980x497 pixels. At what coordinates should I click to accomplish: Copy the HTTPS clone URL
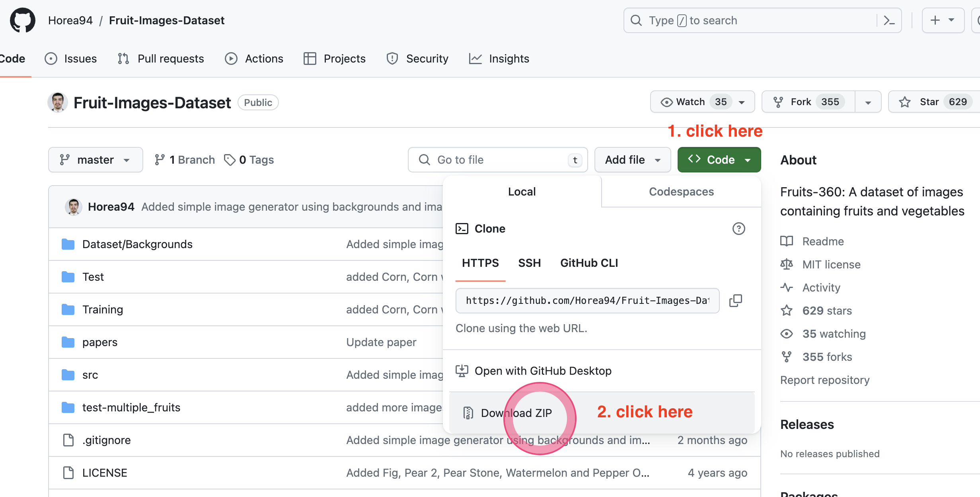tap(735, 301)
